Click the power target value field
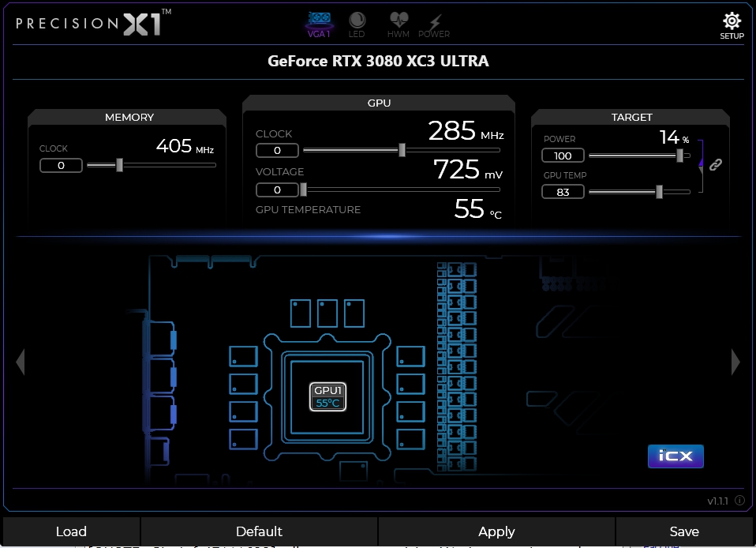Image resolution: width=756 pixels, height=548 pixels. point(563,156)
